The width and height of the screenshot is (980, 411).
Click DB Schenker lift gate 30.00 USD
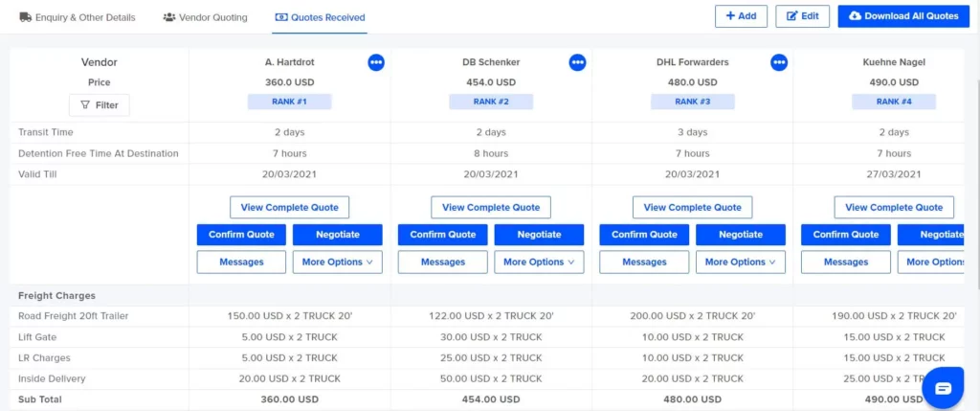[x=491, y=337]
